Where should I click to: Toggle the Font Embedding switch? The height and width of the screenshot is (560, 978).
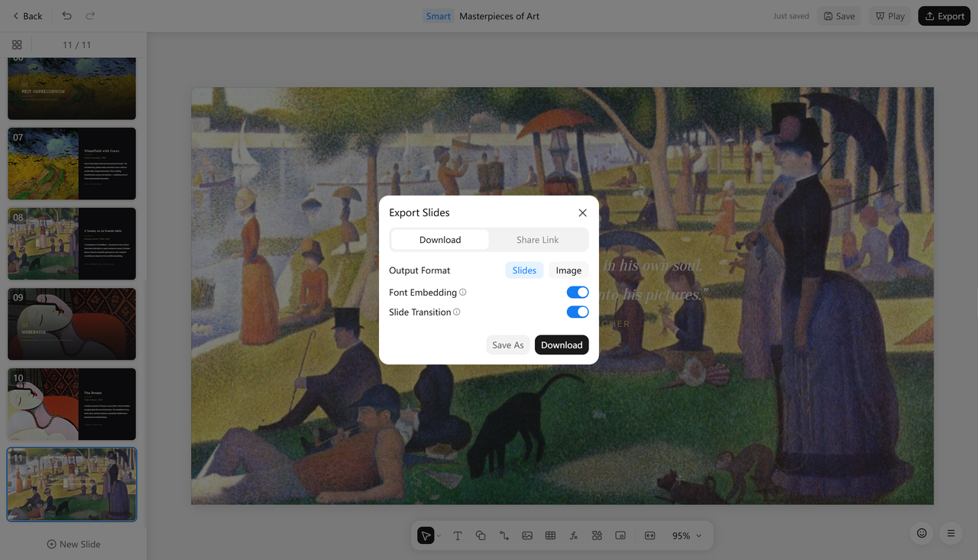click(578, 293)
